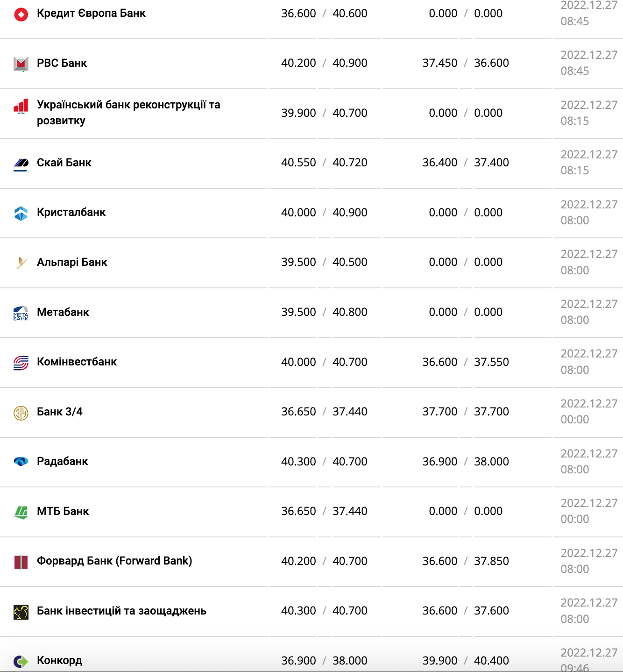Select the Скай Банк name link
Viewport: 623px width, 672px height.
coord(64,163)
